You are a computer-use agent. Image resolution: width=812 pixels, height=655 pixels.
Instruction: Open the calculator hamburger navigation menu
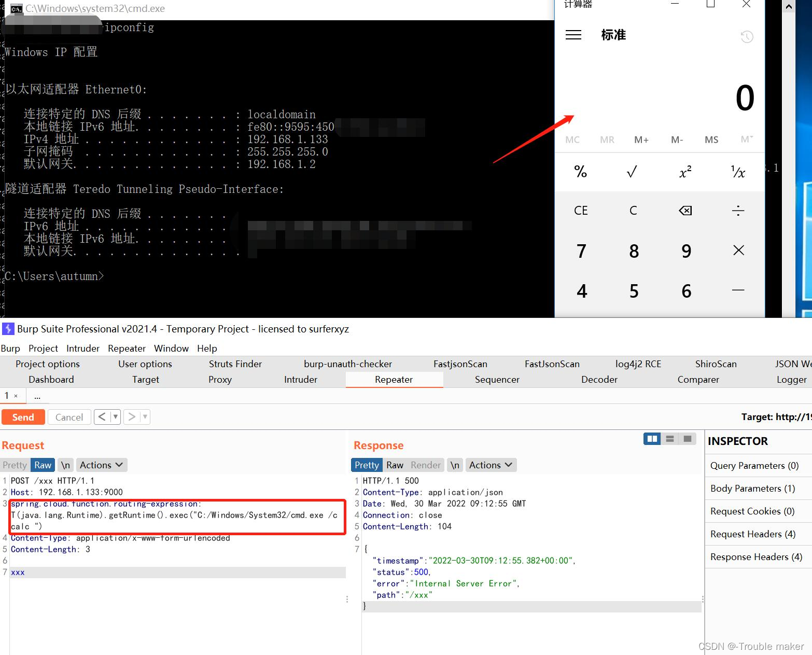(x=573, y=35)
